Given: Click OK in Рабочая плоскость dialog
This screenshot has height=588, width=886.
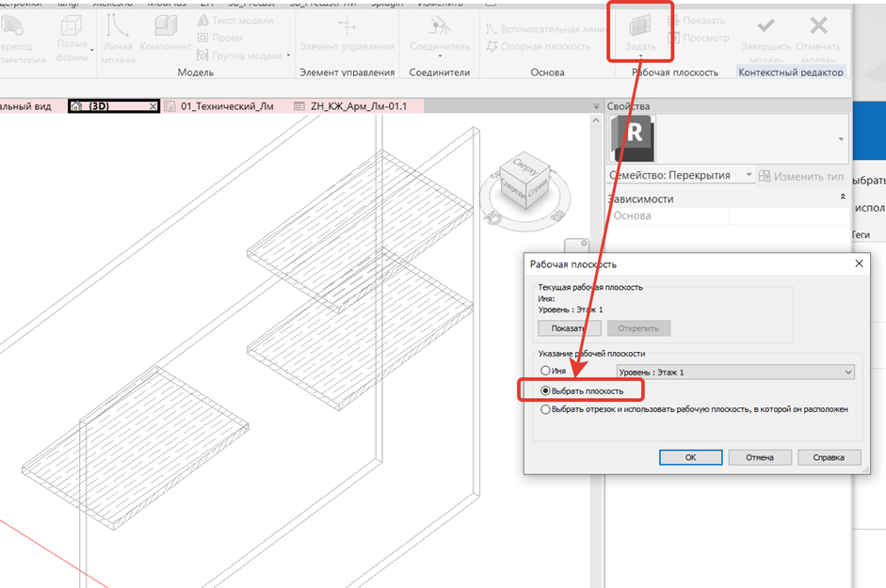Looking at the screenshot, I should tap(690, 457).
